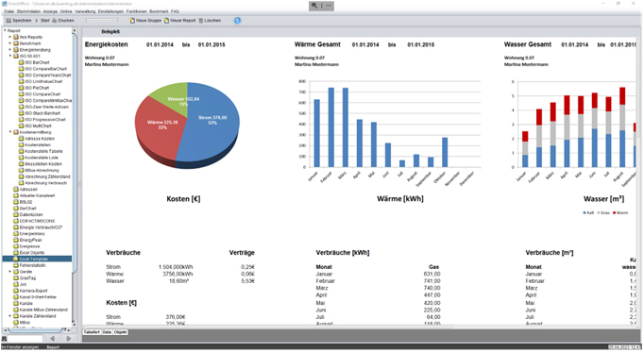This screenshot has width=644, height=352.
Task: Select the Kamera-Export tree item
Action: [x=30, y=291]
